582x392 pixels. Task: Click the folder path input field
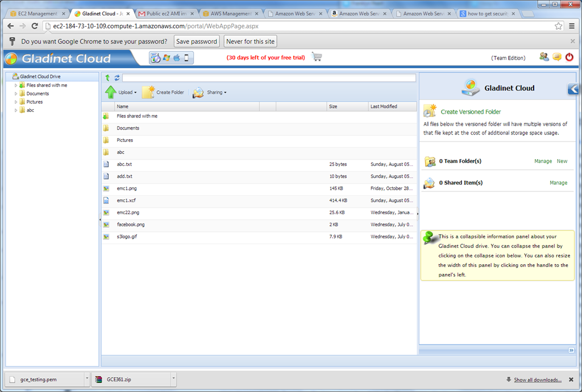point(269,77)
